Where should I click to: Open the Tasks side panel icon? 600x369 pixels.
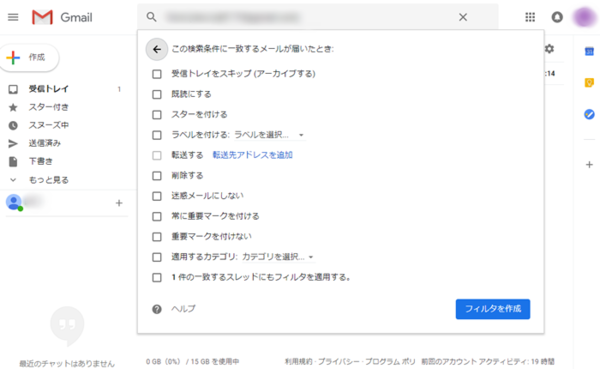tap(589, 114)
